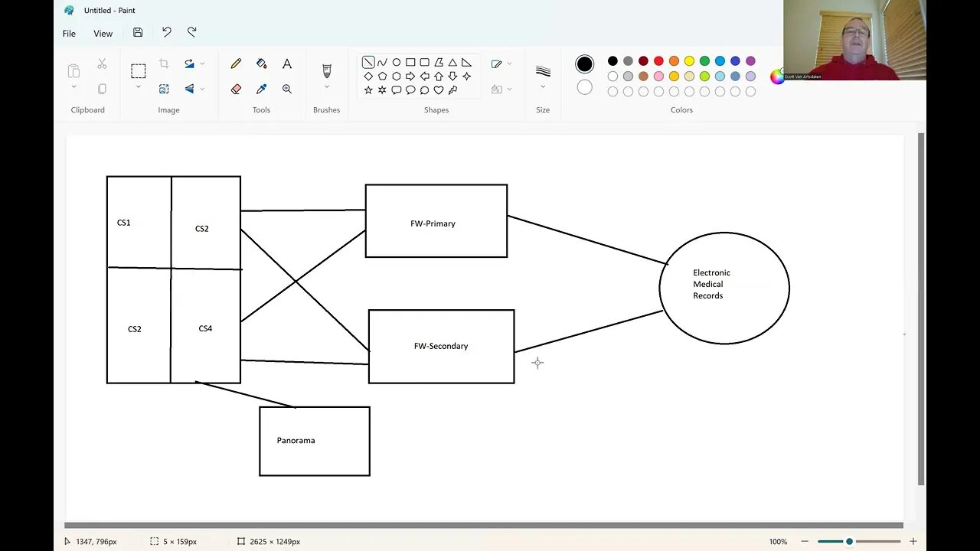Image resolution: width=980 pixels, height=551 pixels.
Task: Click the Panorama label on canvas
Action: tap(296, 440)
